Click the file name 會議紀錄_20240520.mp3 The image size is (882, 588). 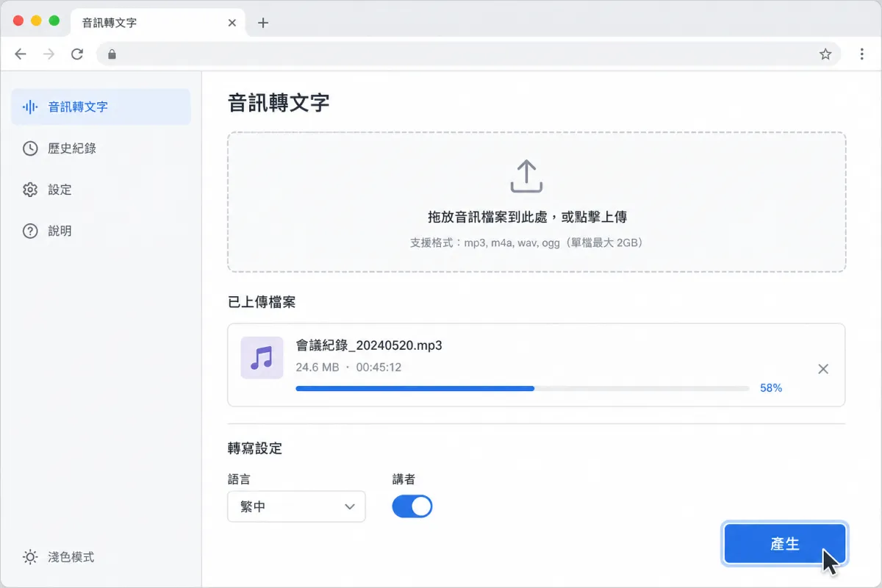coord(369,345)
